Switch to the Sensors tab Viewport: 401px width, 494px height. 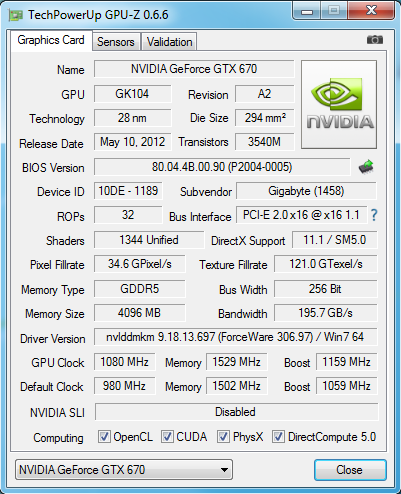click(x=116, y=42)
